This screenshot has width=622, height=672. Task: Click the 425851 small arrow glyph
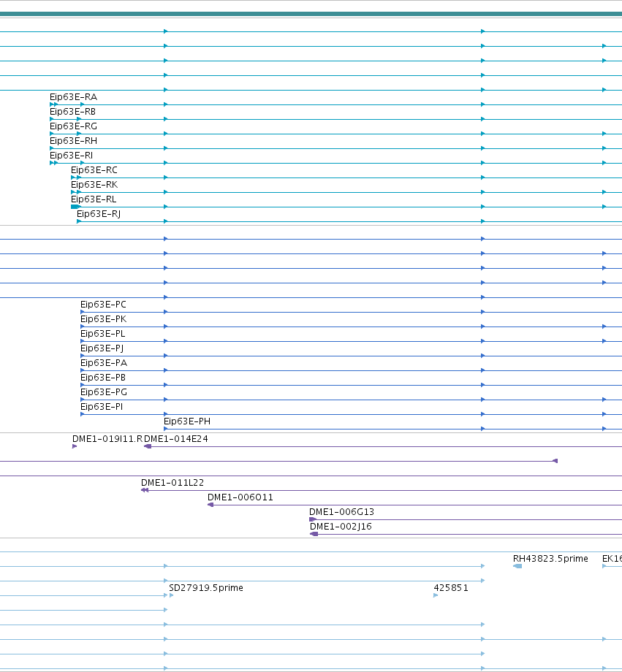click(x=436, y=595)
